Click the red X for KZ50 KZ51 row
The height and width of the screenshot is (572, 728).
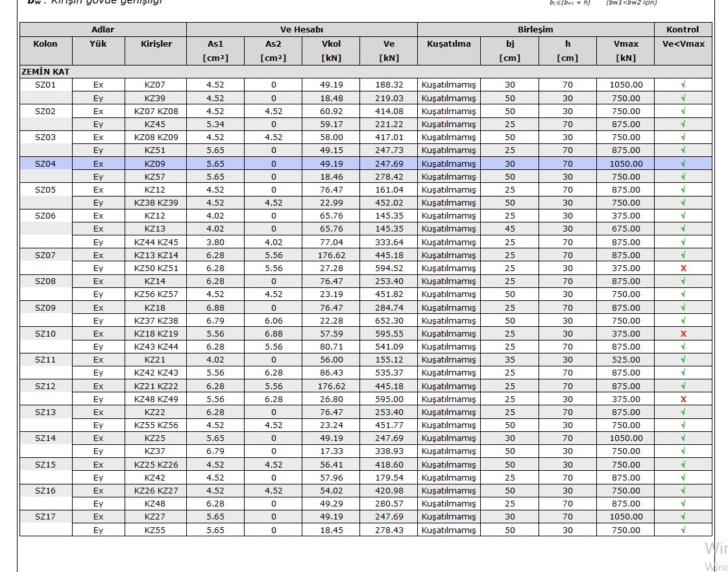tap(683, 268)
